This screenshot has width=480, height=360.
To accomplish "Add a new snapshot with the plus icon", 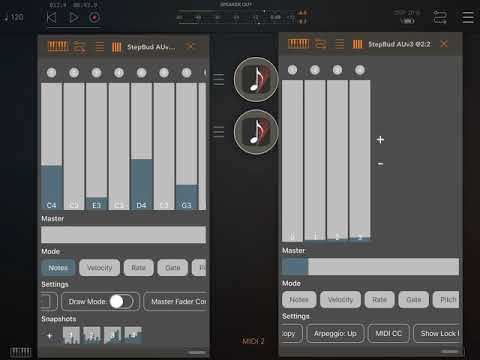I will [x=50, y=336].
